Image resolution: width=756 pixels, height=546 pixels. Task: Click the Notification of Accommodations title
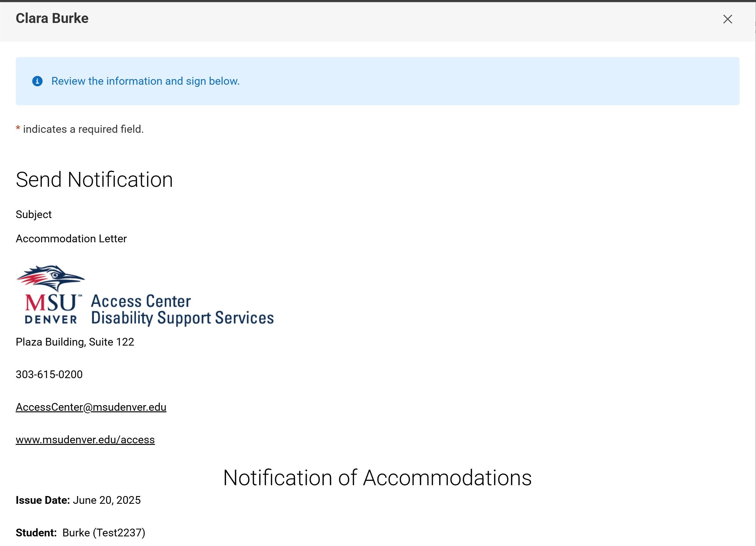377,478
